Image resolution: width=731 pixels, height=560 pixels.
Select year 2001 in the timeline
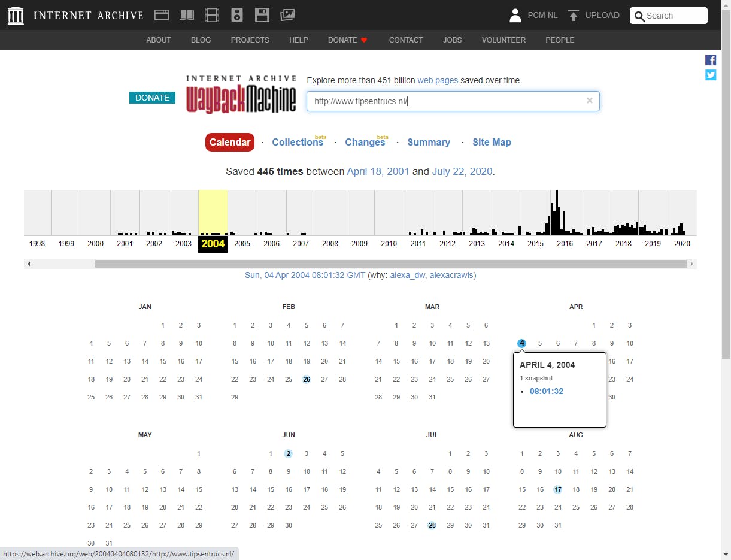(x=125, y=244)
